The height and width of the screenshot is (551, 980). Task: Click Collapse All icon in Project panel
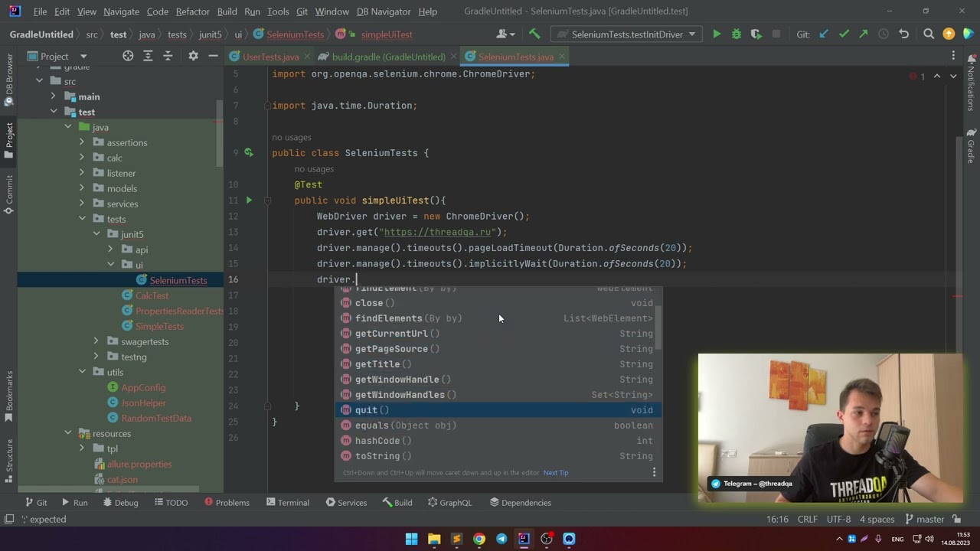(169, 56)
